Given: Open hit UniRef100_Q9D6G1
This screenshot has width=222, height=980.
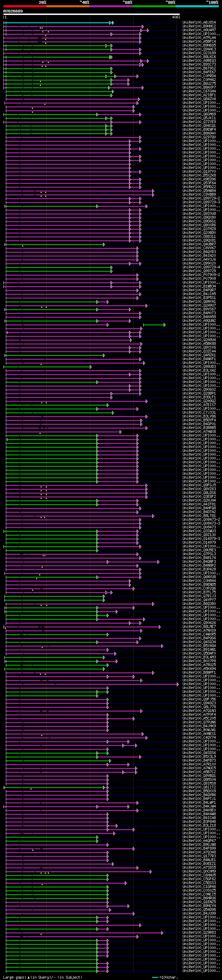Looking at the screenshot, I should tap(199, 221).
